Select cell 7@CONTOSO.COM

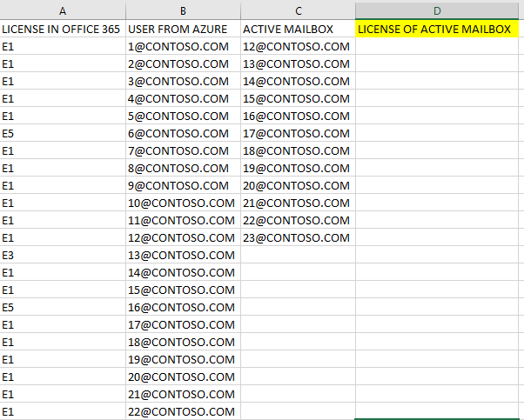pyautogui.click(x=183, y=150)
